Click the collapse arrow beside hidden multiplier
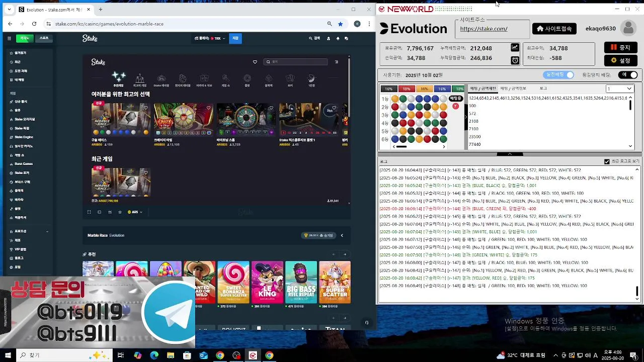Viewport: 644px width, 362px height. (342, 235)
